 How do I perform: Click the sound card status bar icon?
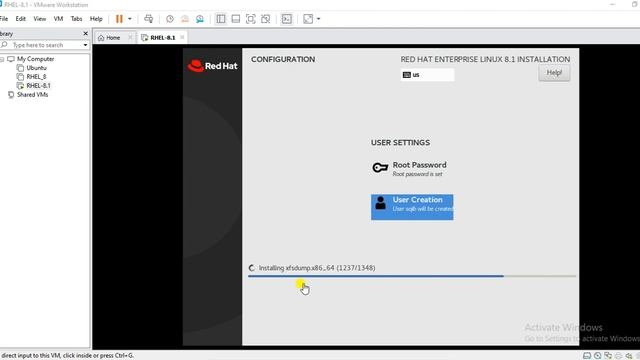(x=629, y=356)
